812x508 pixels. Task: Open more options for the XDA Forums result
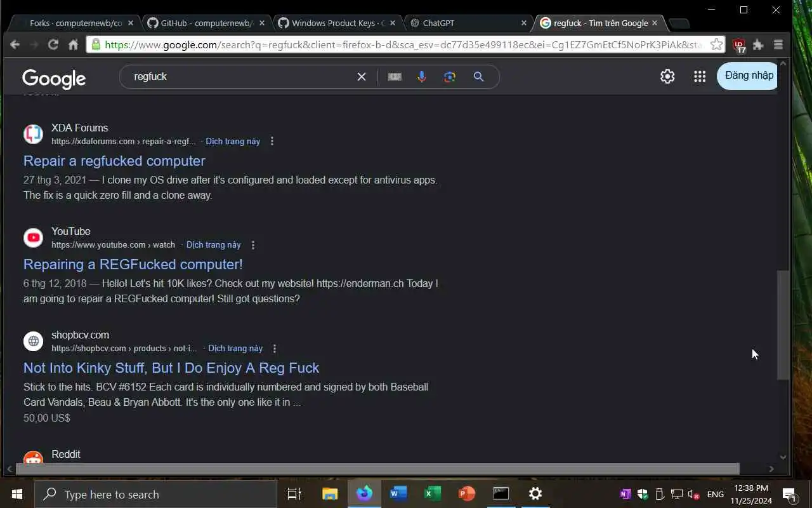pos(272,141)
